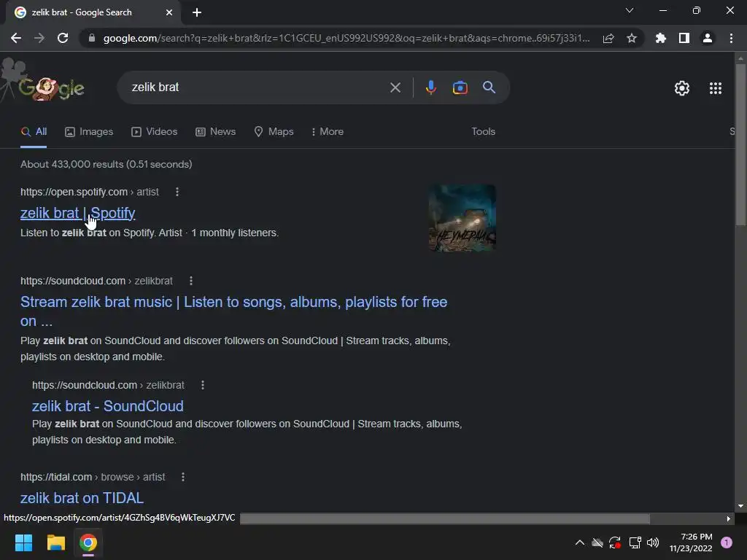Open the volume control in tray

(x=653, y=542)
